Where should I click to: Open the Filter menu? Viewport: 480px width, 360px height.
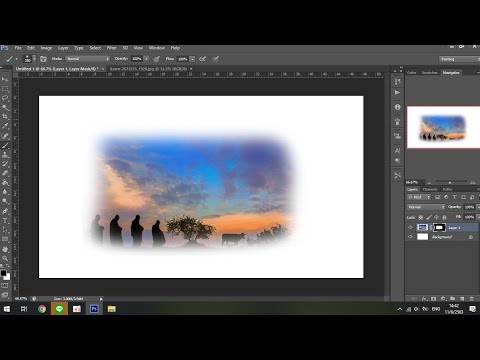[112, 48]
